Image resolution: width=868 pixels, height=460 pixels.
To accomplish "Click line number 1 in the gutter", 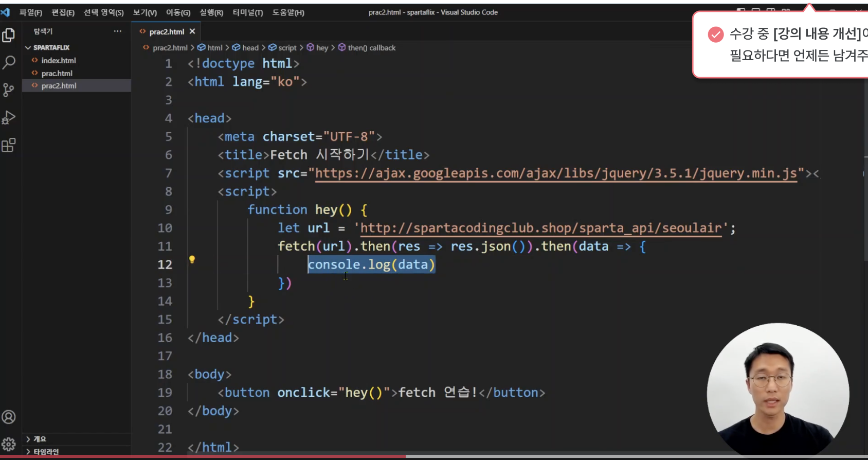I will [x=168, y=63].
